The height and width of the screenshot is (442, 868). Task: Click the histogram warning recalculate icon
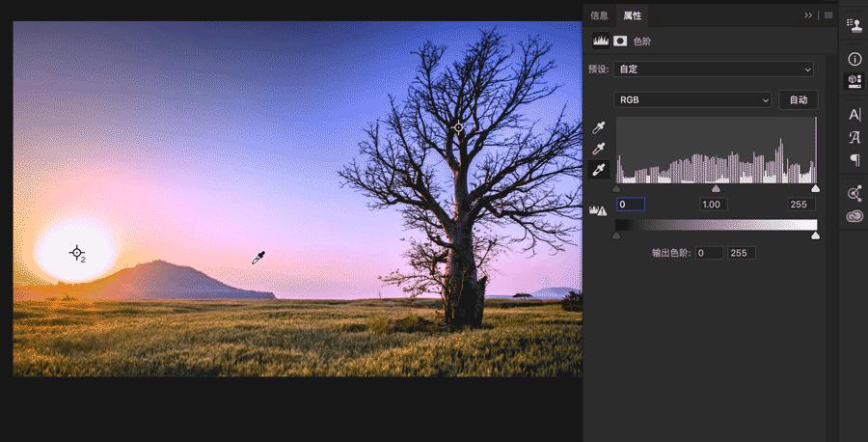tap(598, 210)
